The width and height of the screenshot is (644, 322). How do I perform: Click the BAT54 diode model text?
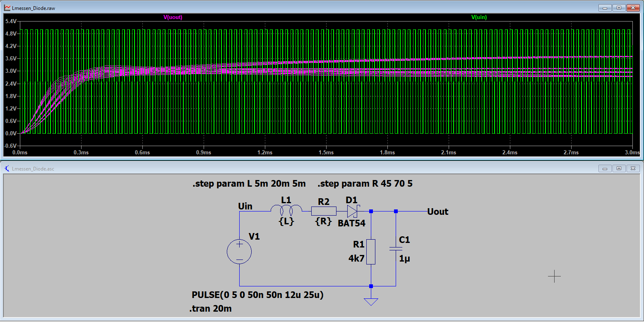[351, 223]
